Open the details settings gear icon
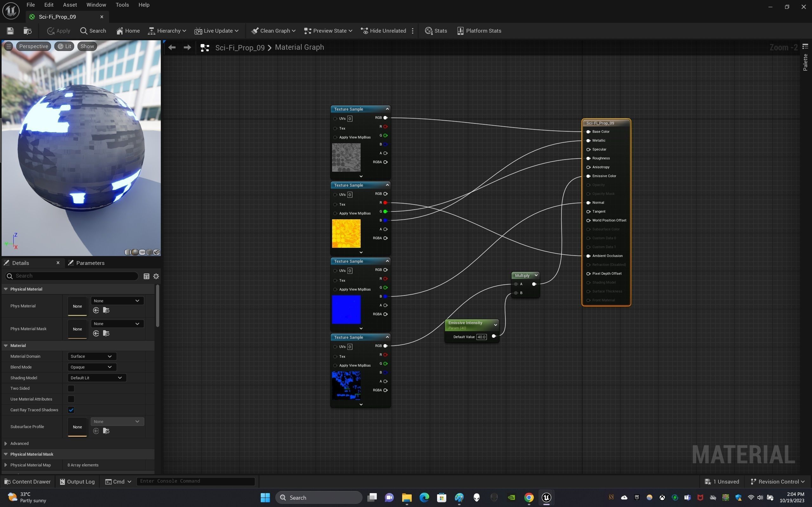812x507 pixels. [156, 276]
